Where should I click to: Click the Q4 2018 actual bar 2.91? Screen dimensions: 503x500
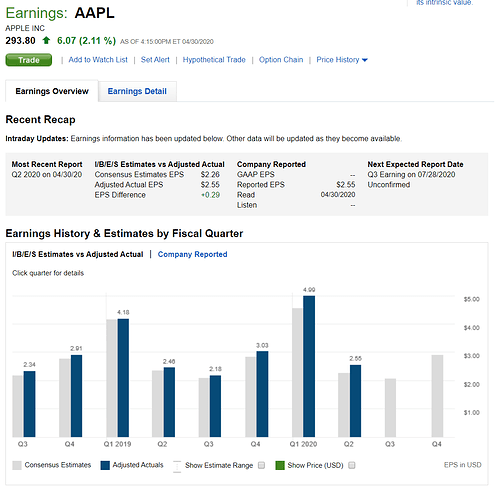(76, 396)
